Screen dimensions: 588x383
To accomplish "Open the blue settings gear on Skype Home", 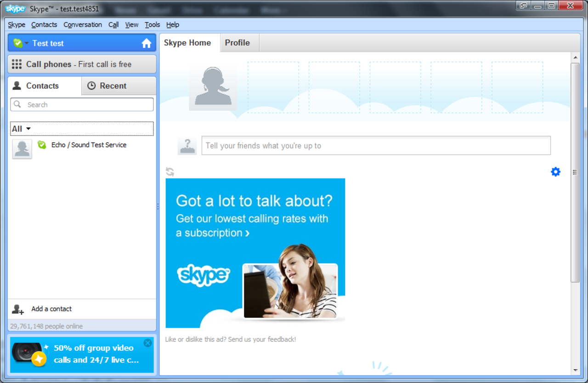I will point(555,171).
